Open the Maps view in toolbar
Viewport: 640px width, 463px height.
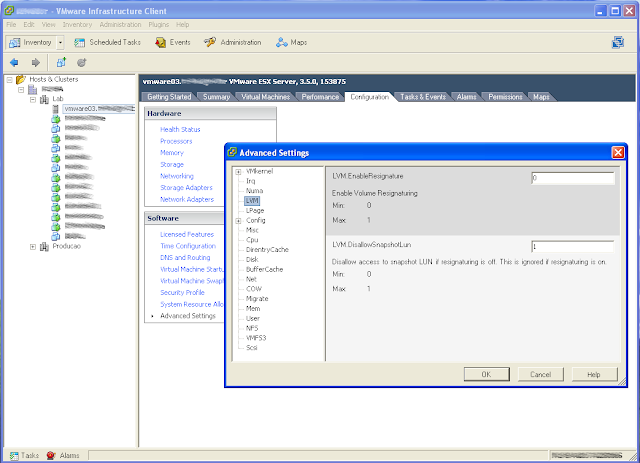pos(291,42)
